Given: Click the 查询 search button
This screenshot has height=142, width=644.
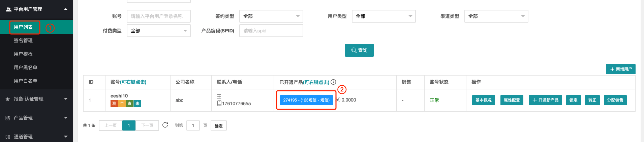Looking at the screenshot, I should [359, 50].
